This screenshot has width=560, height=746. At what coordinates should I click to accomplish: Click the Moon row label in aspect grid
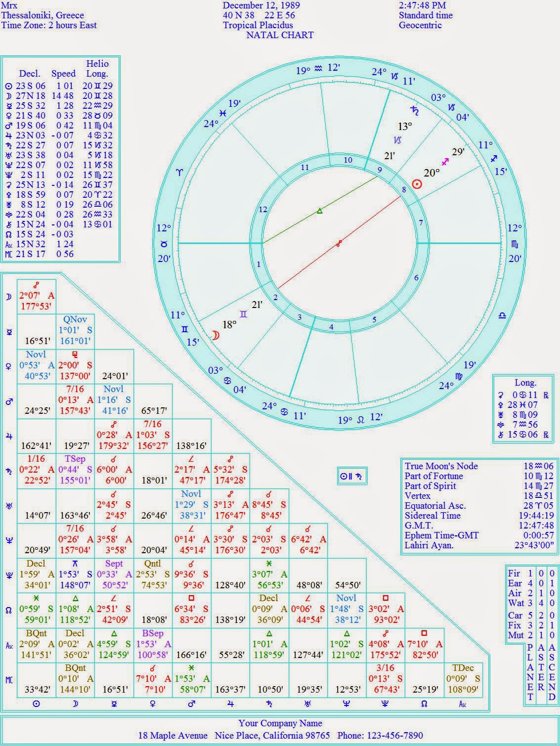(x=8, y=297)
